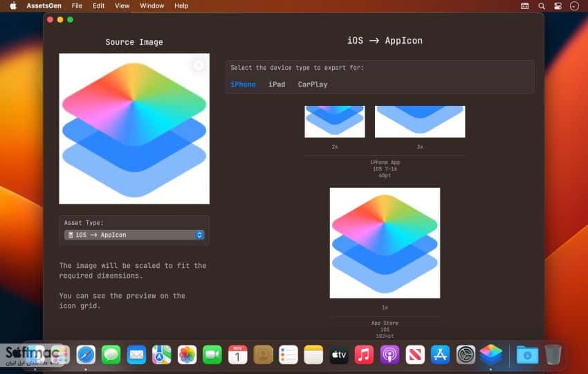Launch Safari from the Dock

pyautogui.click(x=86, y=355)
